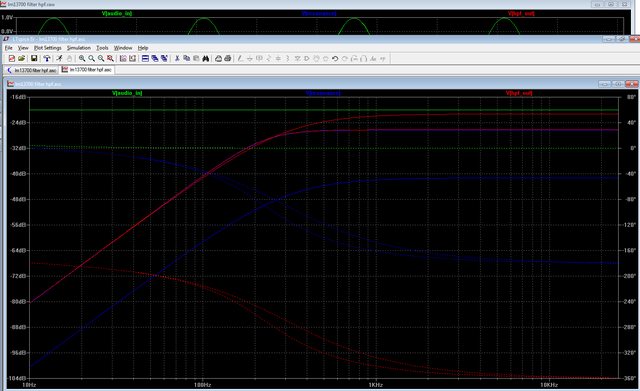Click the -104dB left axis label
This screenshot has width=640, height=391.
[x=17, y=378]
